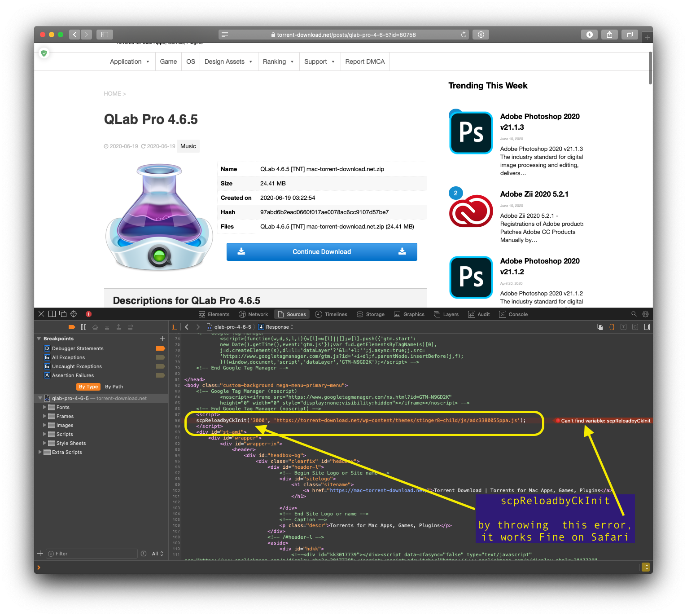Show the red error count indicator
The width and height of the screenshot is (687, 616).
tap(88, 314)
